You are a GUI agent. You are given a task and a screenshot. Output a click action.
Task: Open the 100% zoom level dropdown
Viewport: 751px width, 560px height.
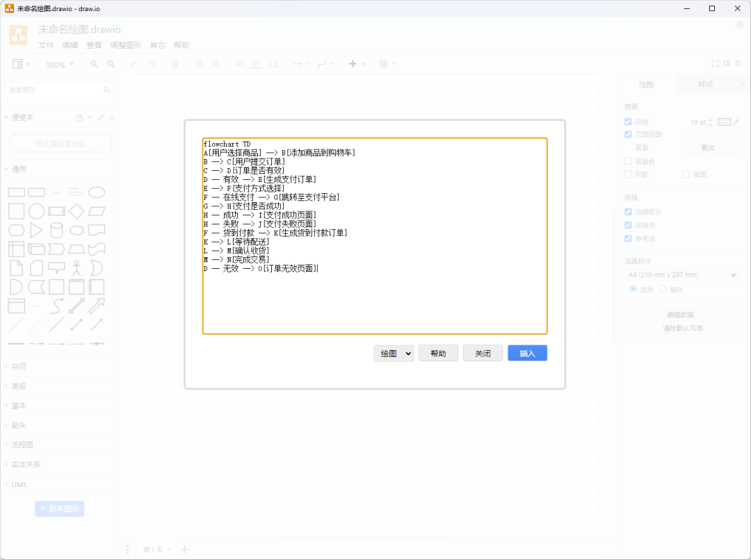pos(60,65)
